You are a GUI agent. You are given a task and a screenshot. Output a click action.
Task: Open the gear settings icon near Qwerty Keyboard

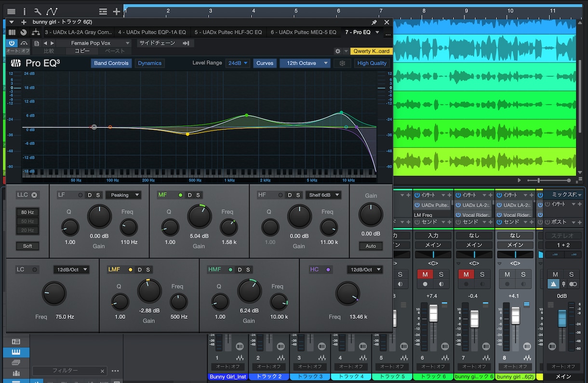coord(339,51)
